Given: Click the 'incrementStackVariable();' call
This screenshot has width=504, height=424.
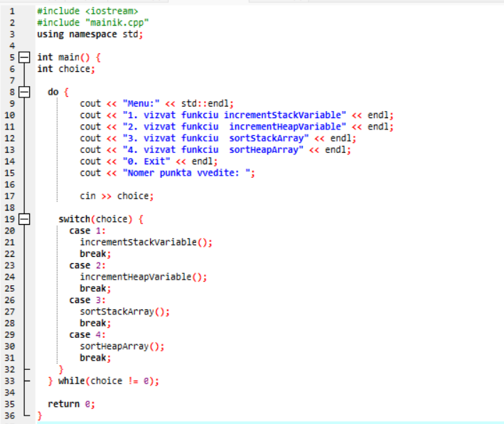Looking at the screenshot, I should point(146,243).
